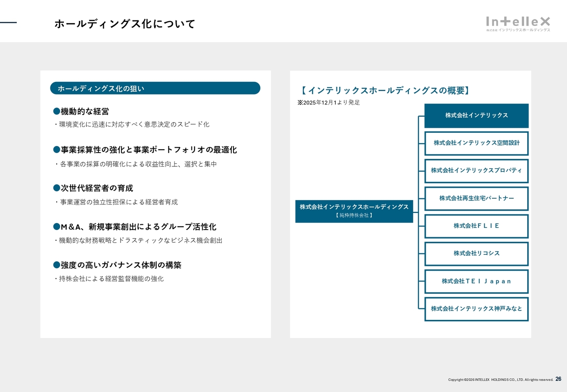Select the 株式会社インテリックス空間設計 box
The height and width of the screenshot is (392, 567).
coord(476,143)
